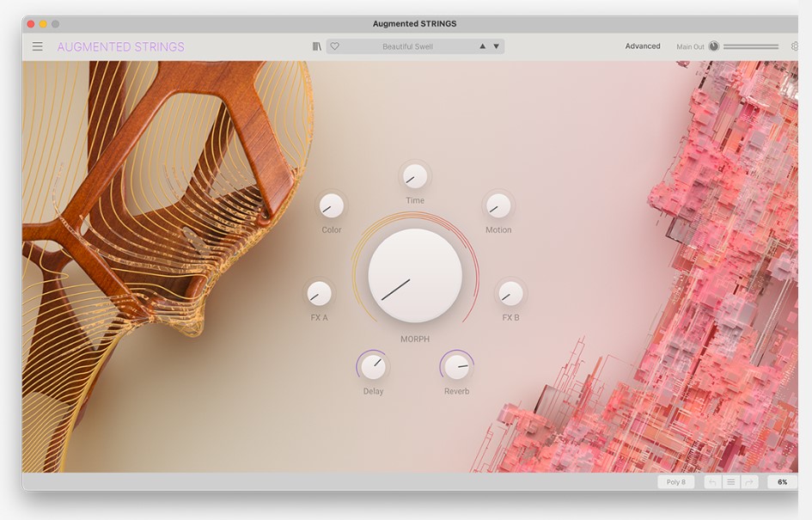812x520 pixels.
Task: Select previous preset with up arrow
Action: (x=483, y=46)
